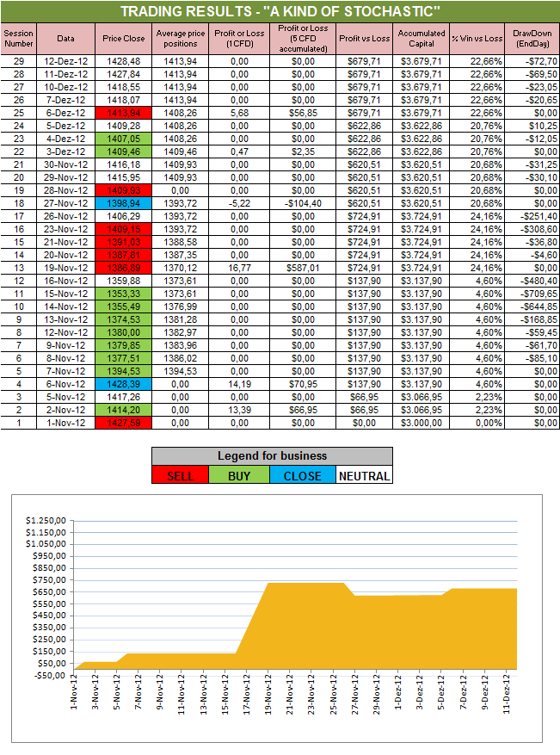Click the Profit or Loss (1 CFD) header
The image size is (560, 755).
click(x=239, y=39)
